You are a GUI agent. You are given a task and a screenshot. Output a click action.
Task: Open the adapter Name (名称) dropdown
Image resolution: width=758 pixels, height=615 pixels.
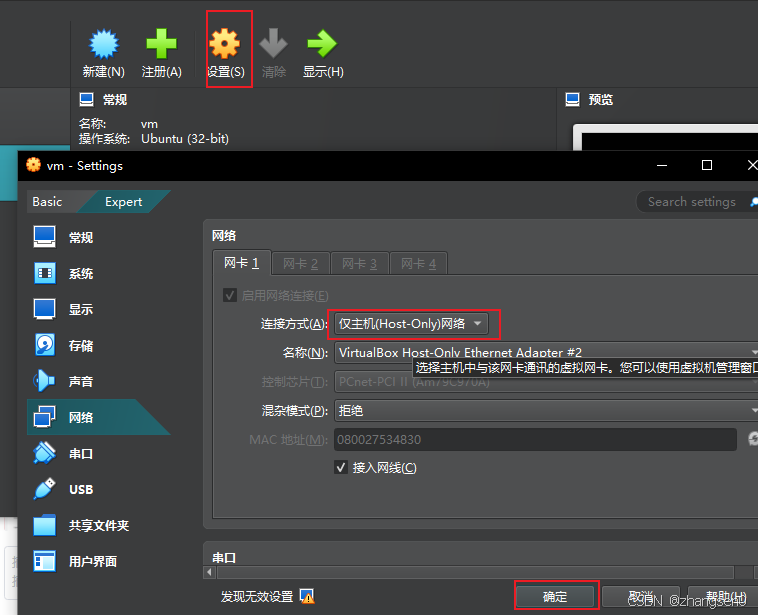[x=546, y=352]
